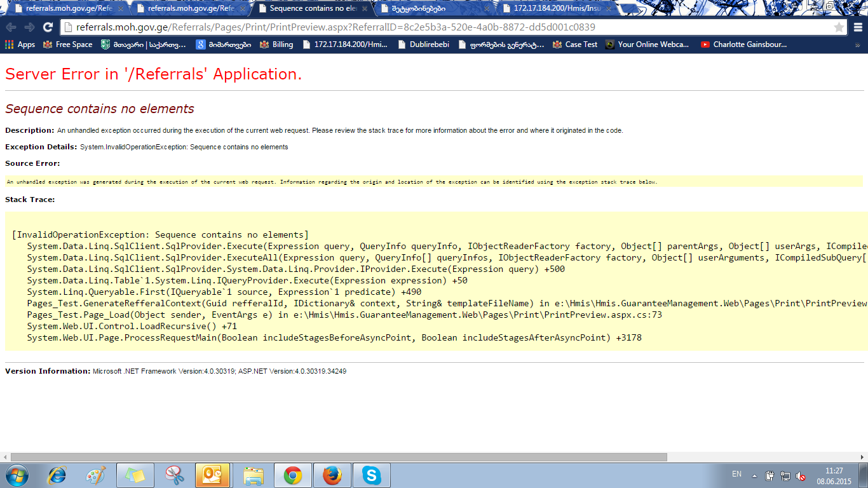
Task: Mute audio via the tray volume icon
Action: pos(801,476)
